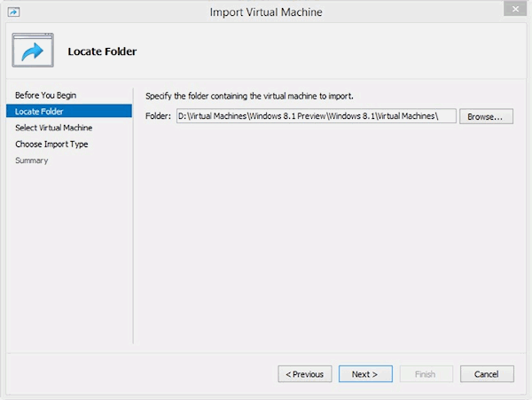This screenshot has height=400, width=532.
Task: Open the Select Virtual Machine step
Action: tap(53, 128)
